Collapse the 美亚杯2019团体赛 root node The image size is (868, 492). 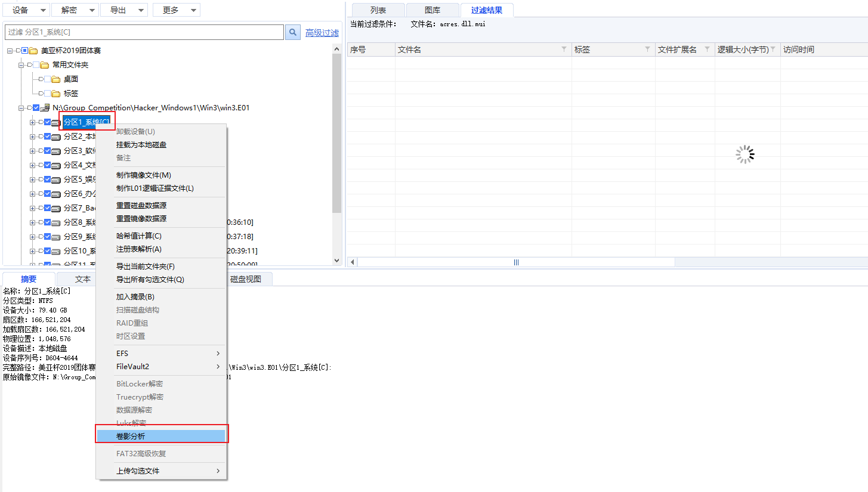click(10, 51)
